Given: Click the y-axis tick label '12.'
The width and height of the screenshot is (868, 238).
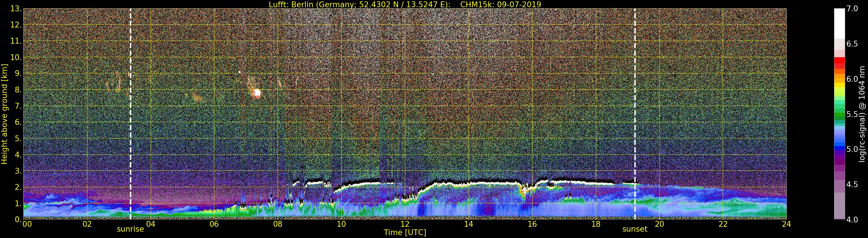Looking at the screenshot, I should 16,25.
